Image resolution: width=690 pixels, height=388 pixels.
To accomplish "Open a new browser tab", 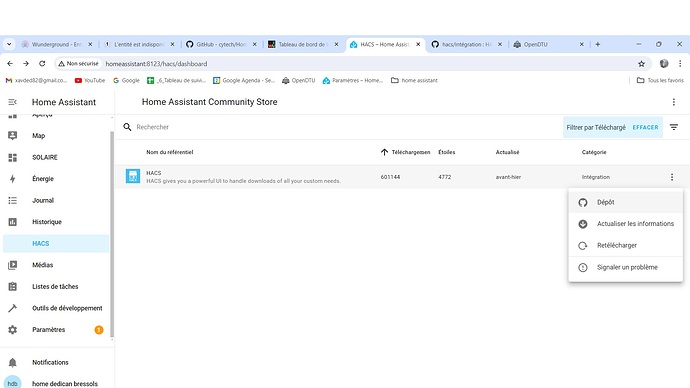I will (x=598, y=44).
